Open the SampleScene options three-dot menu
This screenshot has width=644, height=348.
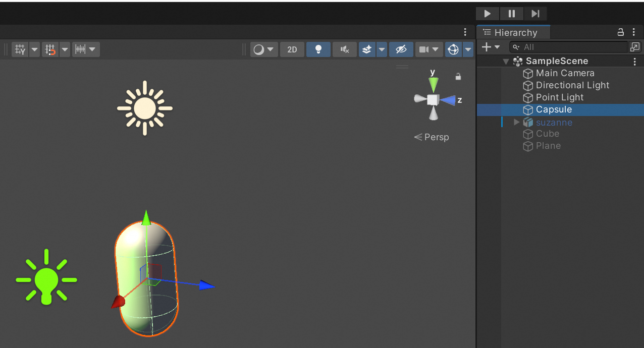pyautogui.click(x=634, y=62)
